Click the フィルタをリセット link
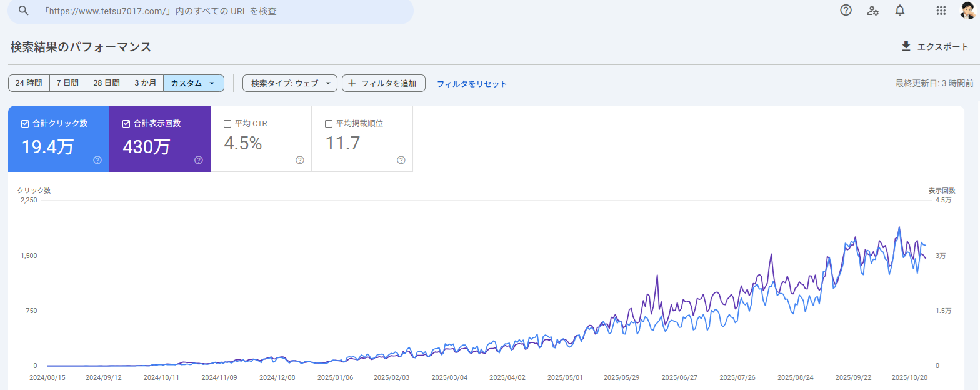 (472, 84)
